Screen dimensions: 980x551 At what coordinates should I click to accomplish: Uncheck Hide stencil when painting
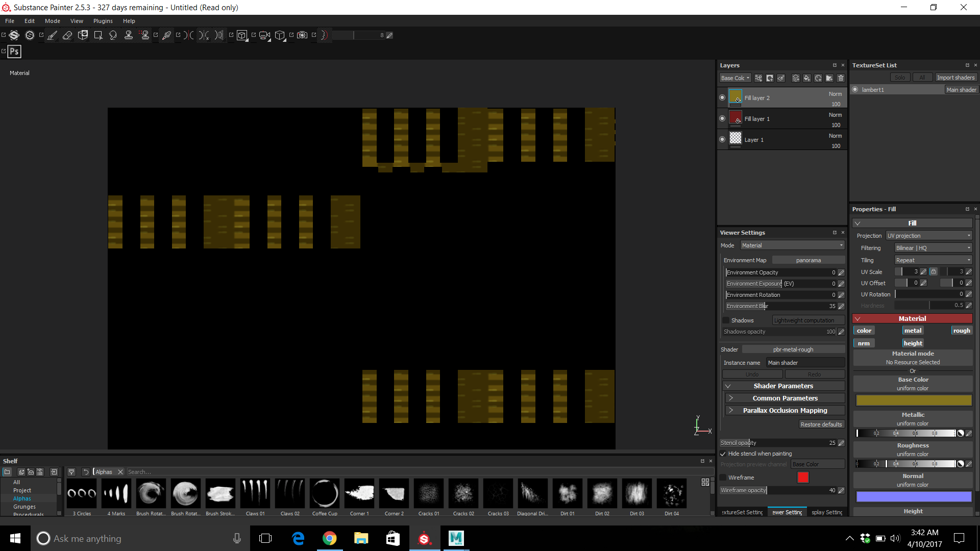tap(723, 454)
